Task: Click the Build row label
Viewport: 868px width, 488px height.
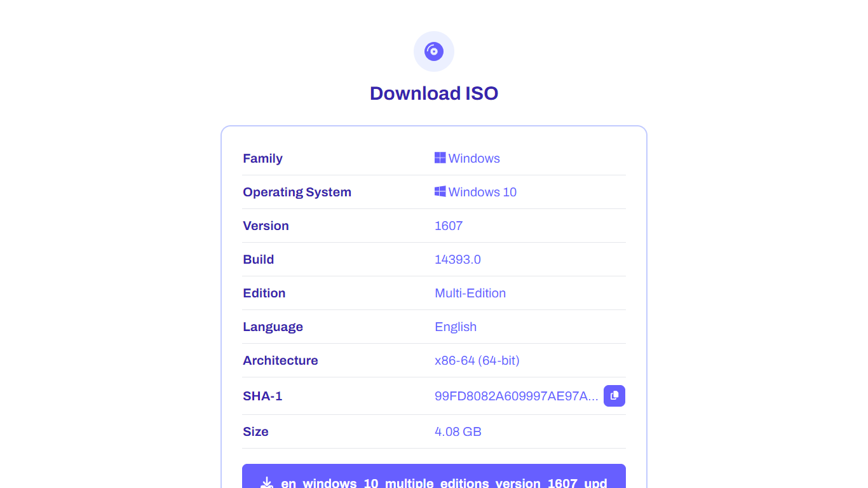Action: pyautogui.click(x=258, y=259)
